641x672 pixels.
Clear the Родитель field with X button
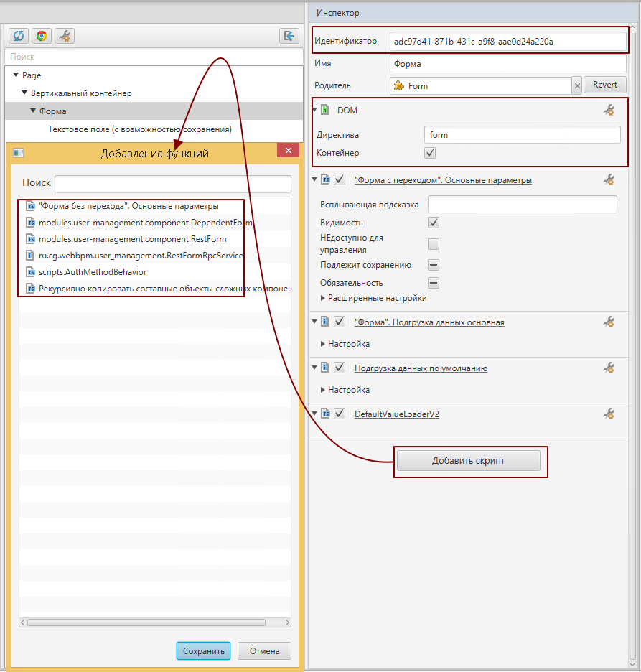[577, 85]
